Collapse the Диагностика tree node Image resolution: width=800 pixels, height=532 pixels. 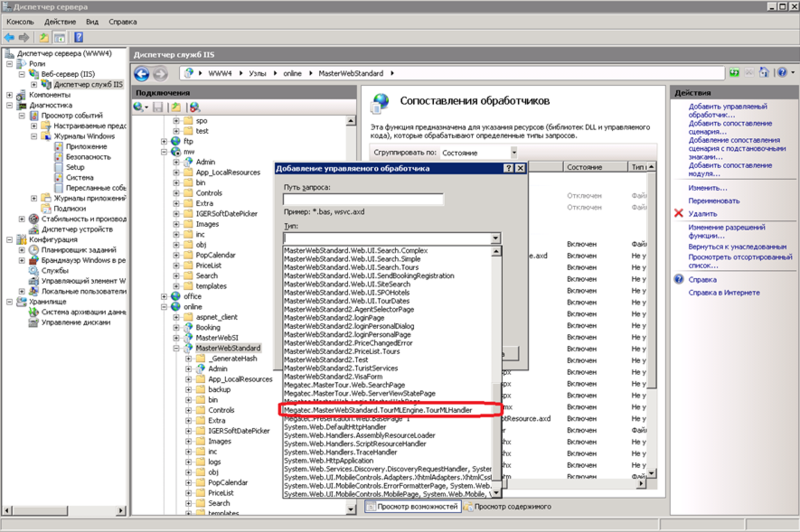click(9, 105)
